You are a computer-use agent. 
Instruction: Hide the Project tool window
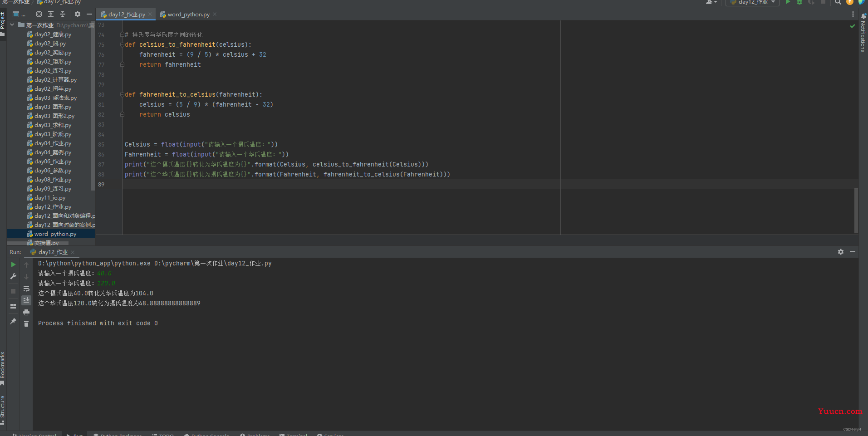coord(89,15)
